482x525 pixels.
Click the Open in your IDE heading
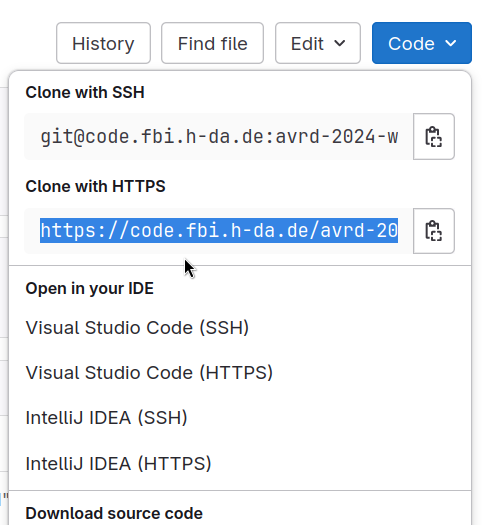90,288
